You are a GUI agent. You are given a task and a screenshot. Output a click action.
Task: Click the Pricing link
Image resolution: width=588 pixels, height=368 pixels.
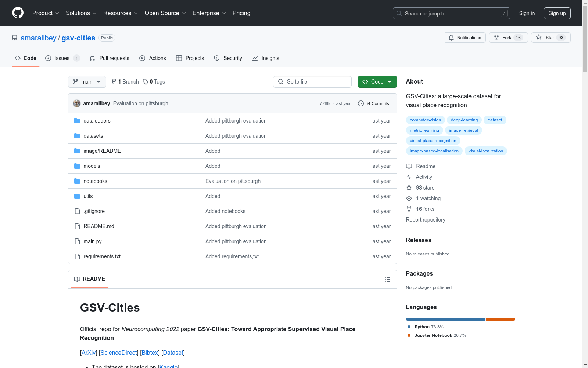tap(241, 13)
